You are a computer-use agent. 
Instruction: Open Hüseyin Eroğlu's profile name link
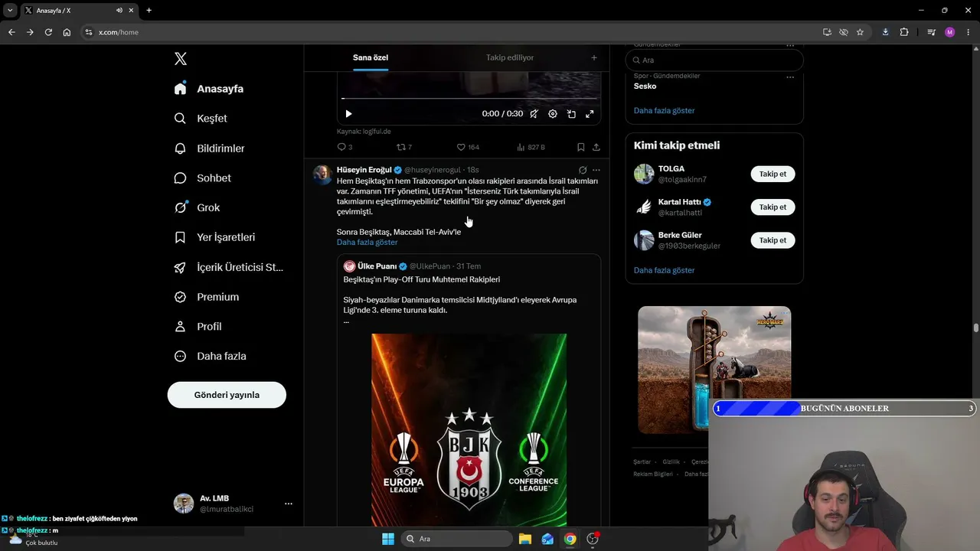tap(364, 170)
